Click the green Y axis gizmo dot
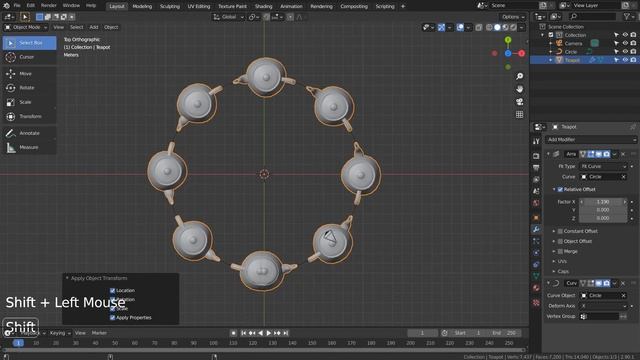 click(508, 40)
